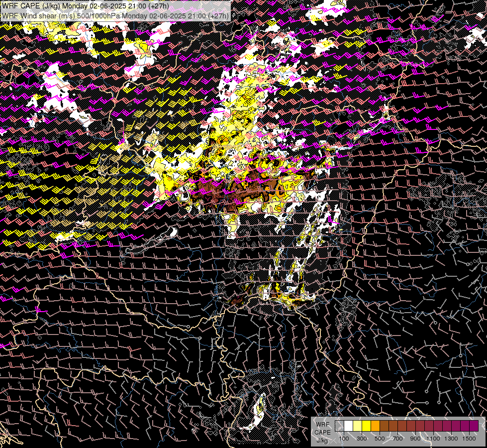Click the legend value '1100'
This screenshot has width=487, height=448.
(x=433, y=439)
